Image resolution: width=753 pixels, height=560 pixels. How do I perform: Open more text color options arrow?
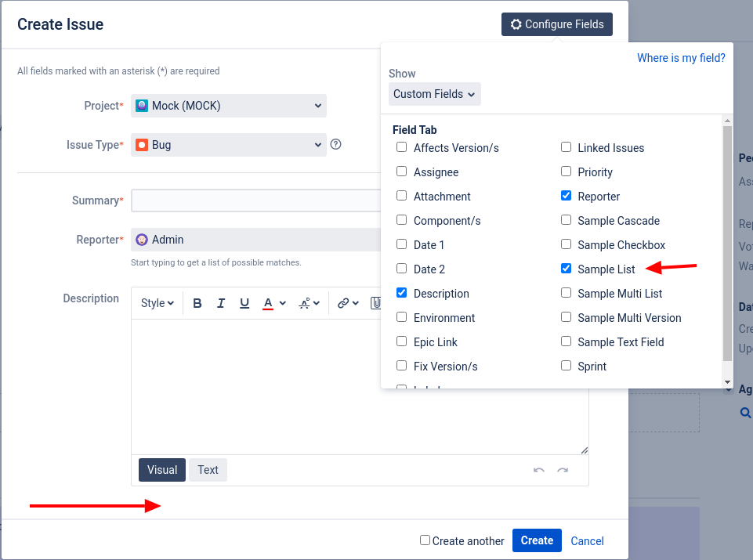point(283,303)
